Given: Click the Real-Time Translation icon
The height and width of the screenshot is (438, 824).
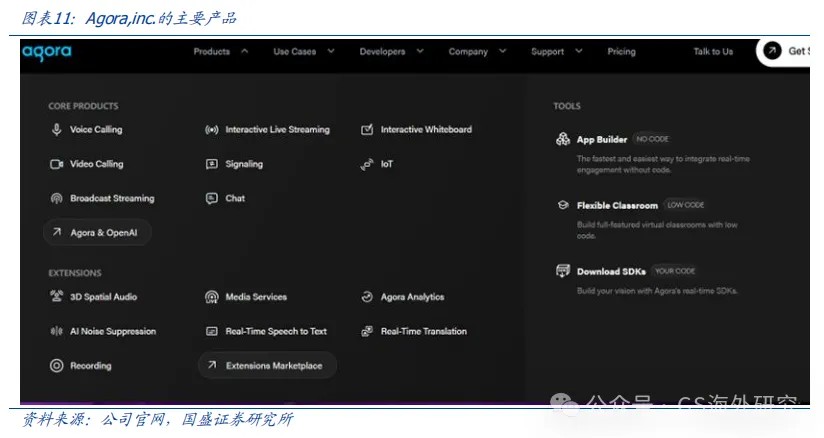Looking at the screenshot, I should coord(367,331).
